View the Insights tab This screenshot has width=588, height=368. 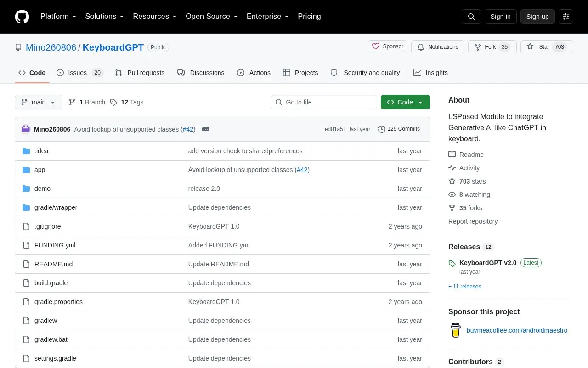[430, 73]
